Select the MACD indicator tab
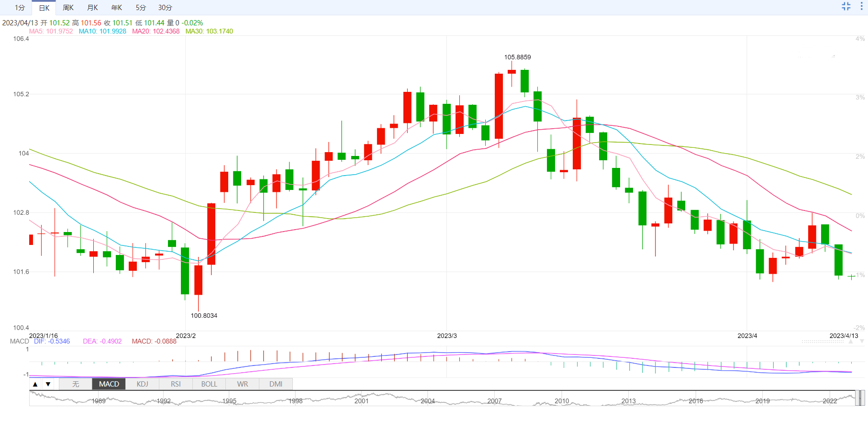 pos(109,384)
